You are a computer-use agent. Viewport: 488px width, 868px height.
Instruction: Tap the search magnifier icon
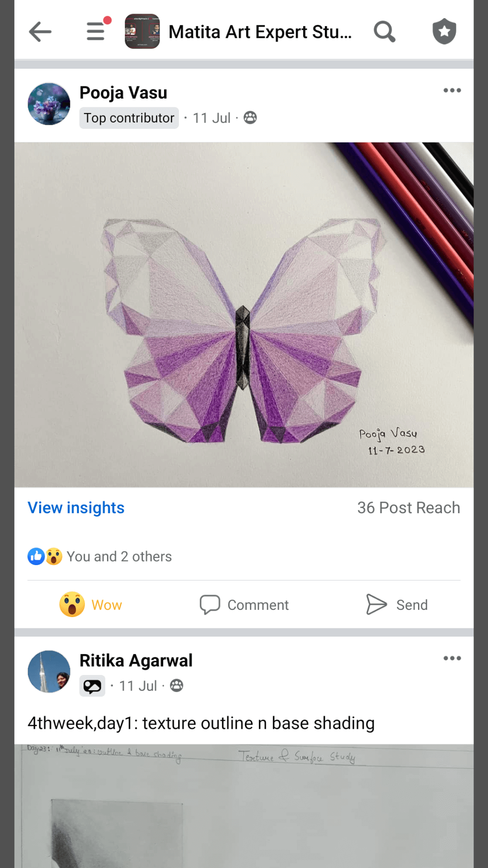coord(385,32)
